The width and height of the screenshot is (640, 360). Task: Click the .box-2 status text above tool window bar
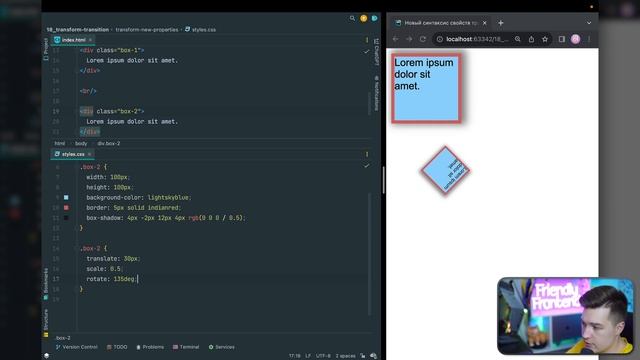63,338
